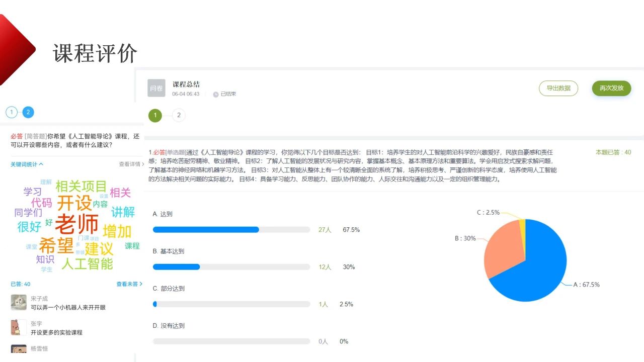644x362 pixels.
Task: Click the green 再次发放 button
Action: (x=611, y=88)
